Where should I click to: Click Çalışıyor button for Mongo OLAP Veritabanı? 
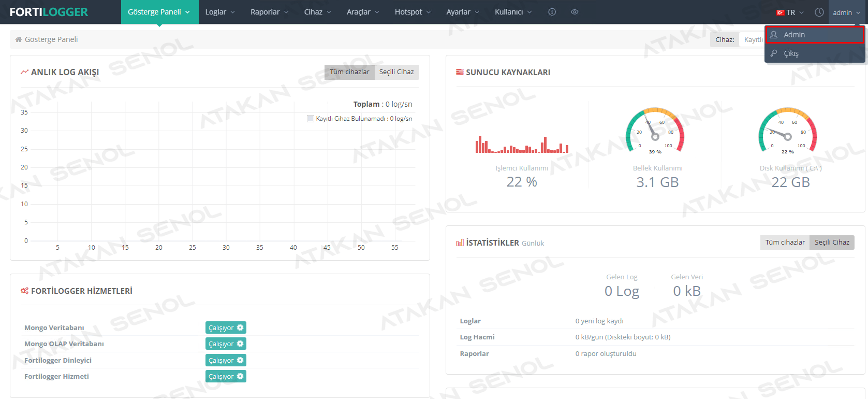coord(226,344)
